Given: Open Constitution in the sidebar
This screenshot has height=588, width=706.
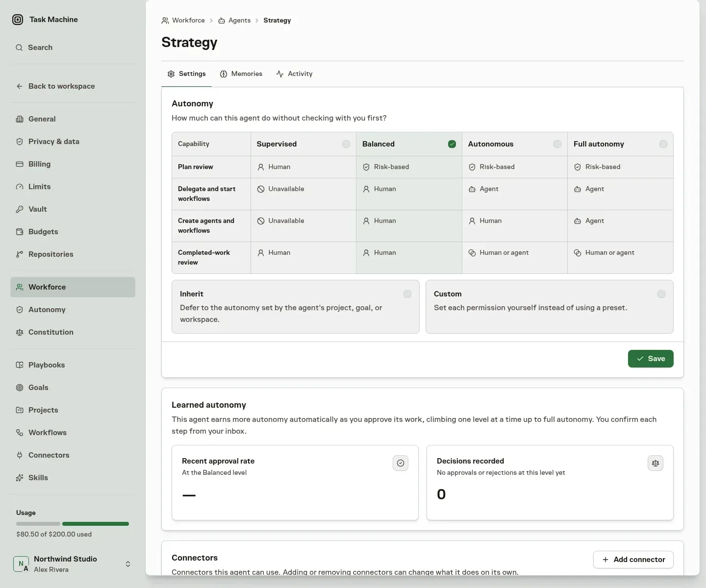Looking at the screenshot, I should coord(73,332).
